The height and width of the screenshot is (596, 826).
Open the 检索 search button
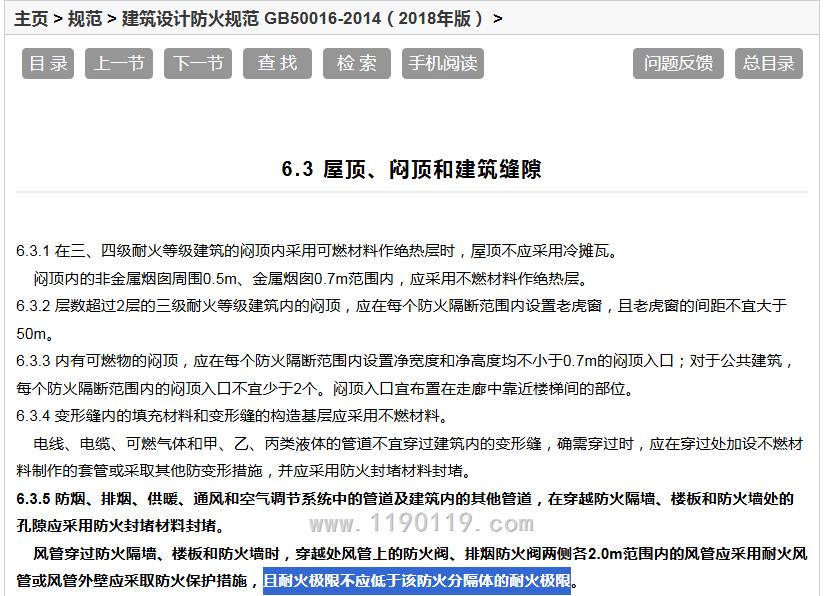[x=357, y=63]
